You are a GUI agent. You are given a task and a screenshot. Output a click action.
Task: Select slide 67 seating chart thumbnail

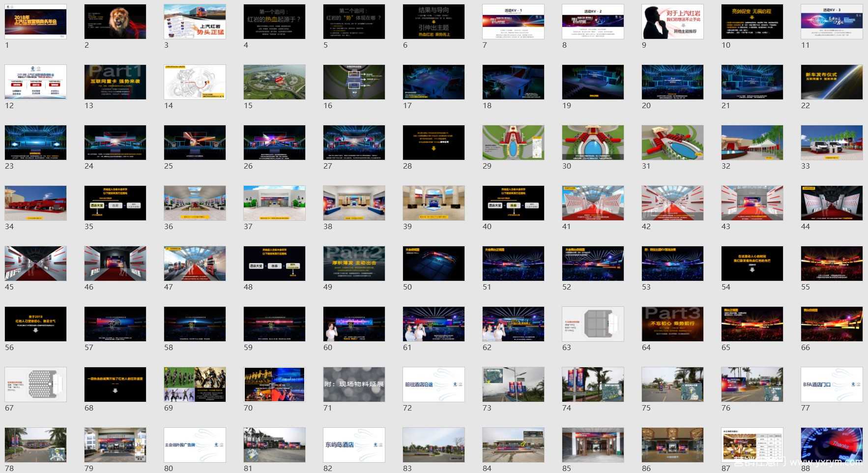click(35, 384)
